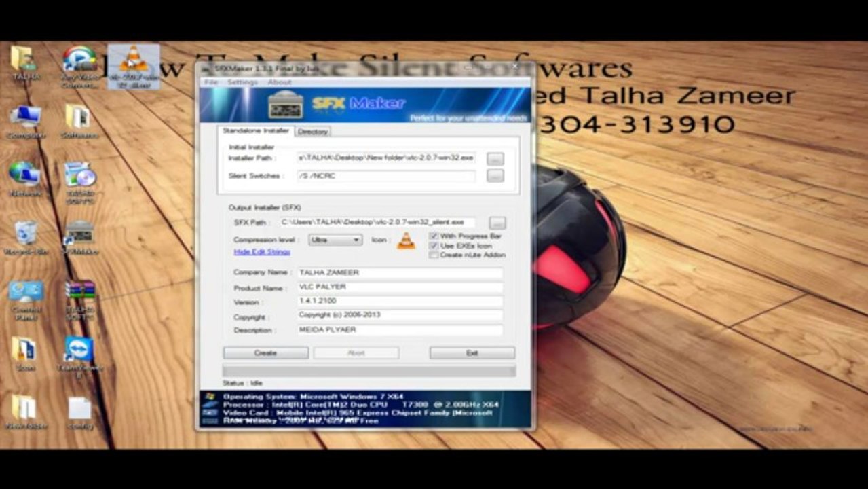
Task: Click the Version field 1.4.1.2100
Action: coord(400,301)
